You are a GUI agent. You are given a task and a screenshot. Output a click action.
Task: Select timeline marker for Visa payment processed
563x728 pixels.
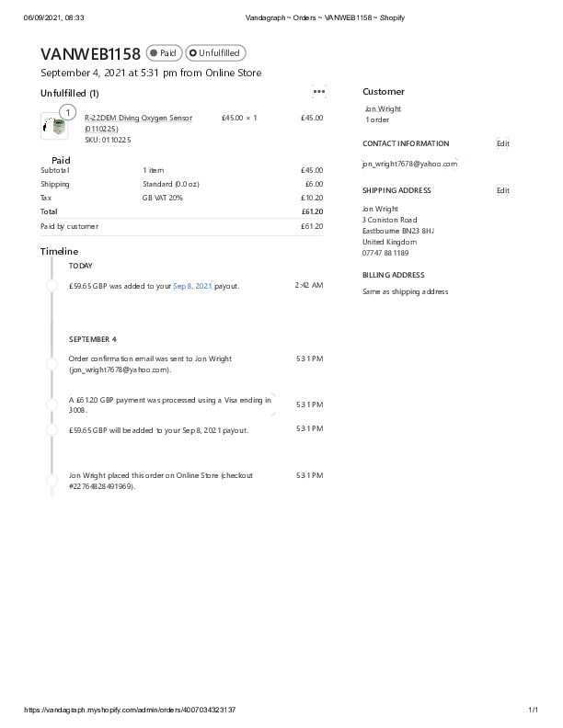tap(52, 404)
